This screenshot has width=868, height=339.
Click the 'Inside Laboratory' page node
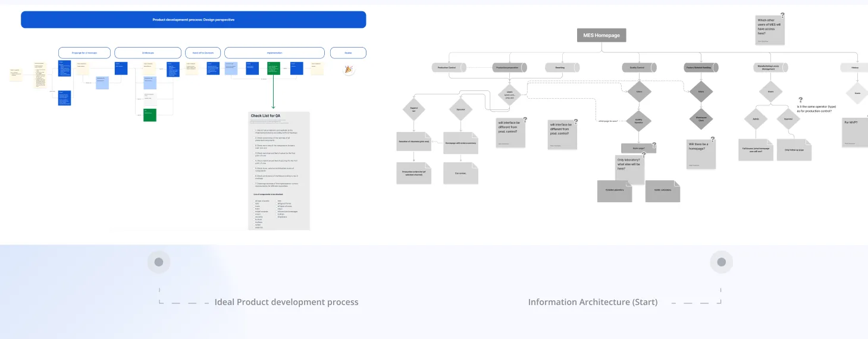662,190
